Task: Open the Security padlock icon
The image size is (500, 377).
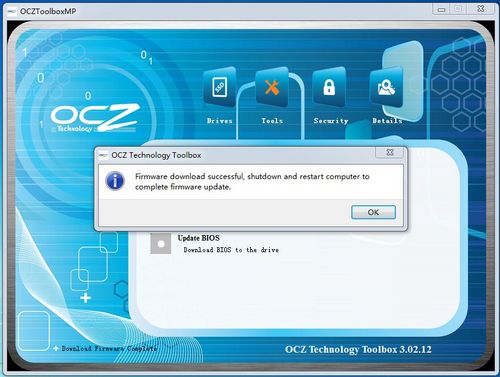Action: tap(329, 87)
